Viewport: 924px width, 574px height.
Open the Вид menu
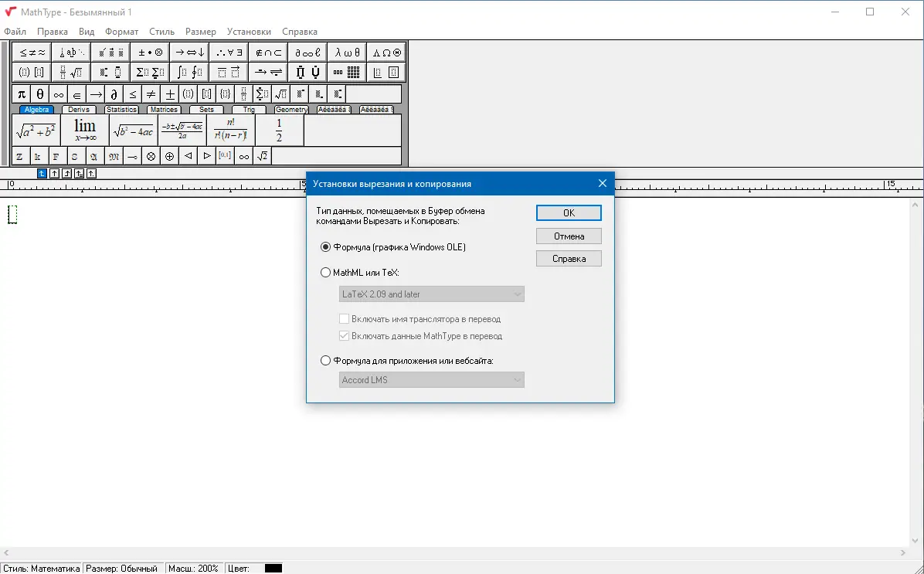point(87,32)
